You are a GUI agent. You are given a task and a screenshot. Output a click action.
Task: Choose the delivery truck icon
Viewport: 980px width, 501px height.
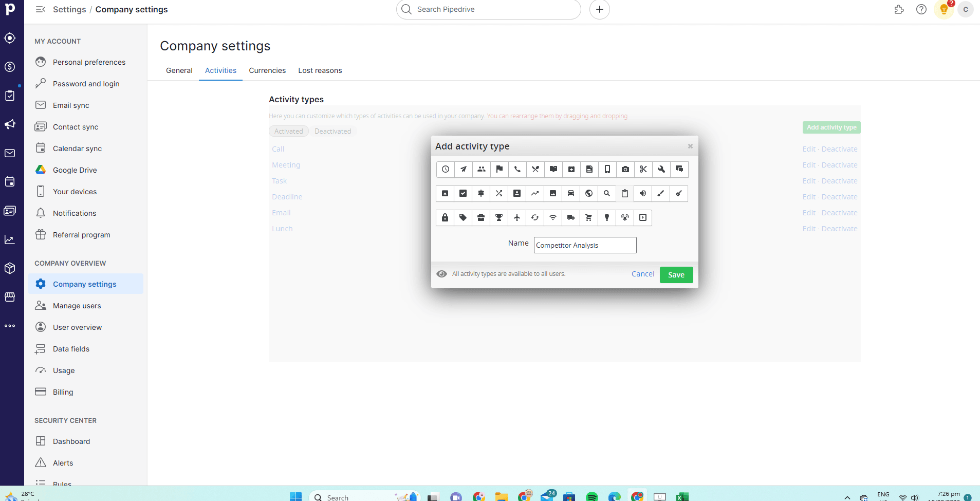pos(571,217)
